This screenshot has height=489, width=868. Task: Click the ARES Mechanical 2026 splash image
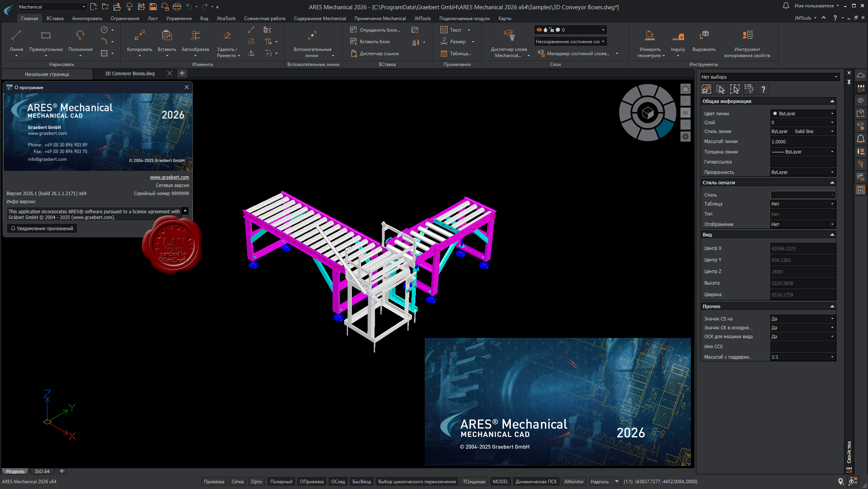pos(557,401)
